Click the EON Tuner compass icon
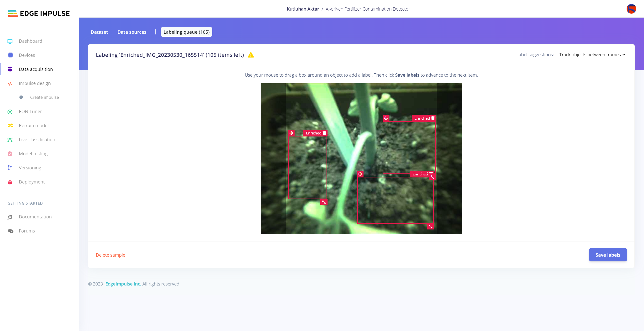The width and height of the screenshot is (644, 331). (10, 112)
